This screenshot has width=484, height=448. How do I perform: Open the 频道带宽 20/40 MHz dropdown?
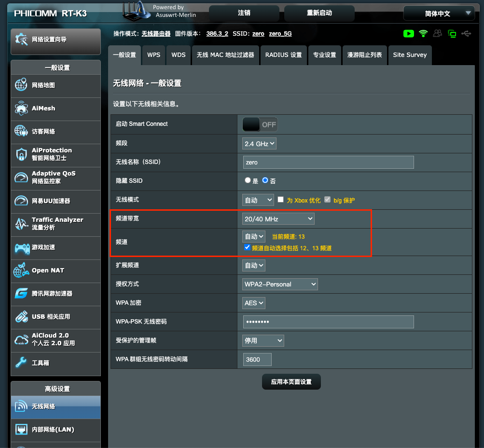(x=278, y=219)
